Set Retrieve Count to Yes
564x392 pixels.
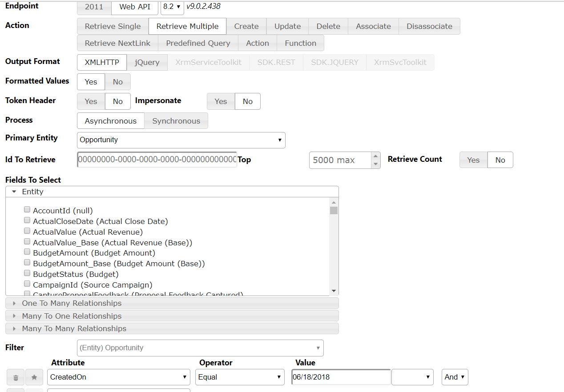tap(473, 160)
